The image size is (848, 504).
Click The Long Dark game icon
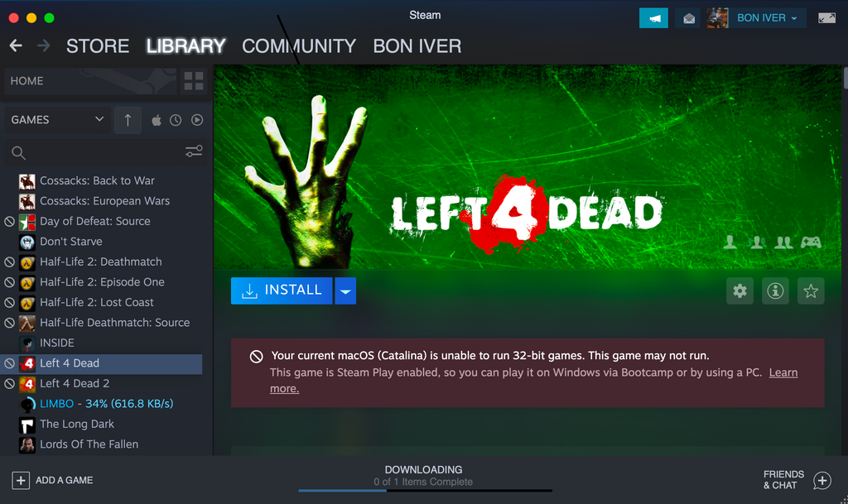point(27,425)
